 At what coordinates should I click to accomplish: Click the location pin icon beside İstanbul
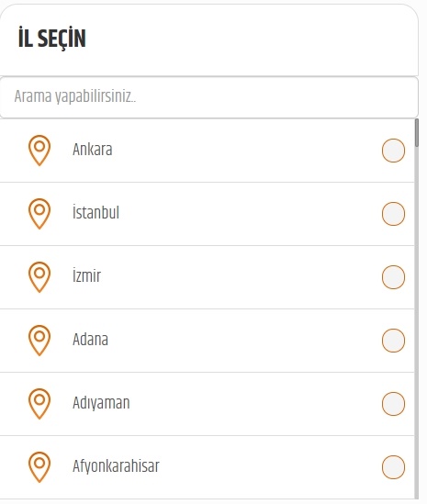coord(39,214)
